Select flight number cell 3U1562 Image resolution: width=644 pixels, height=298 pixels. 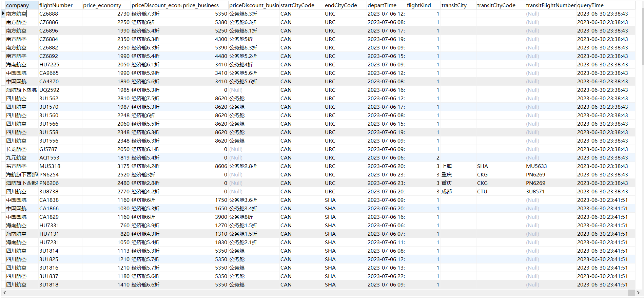coord(60,98)
